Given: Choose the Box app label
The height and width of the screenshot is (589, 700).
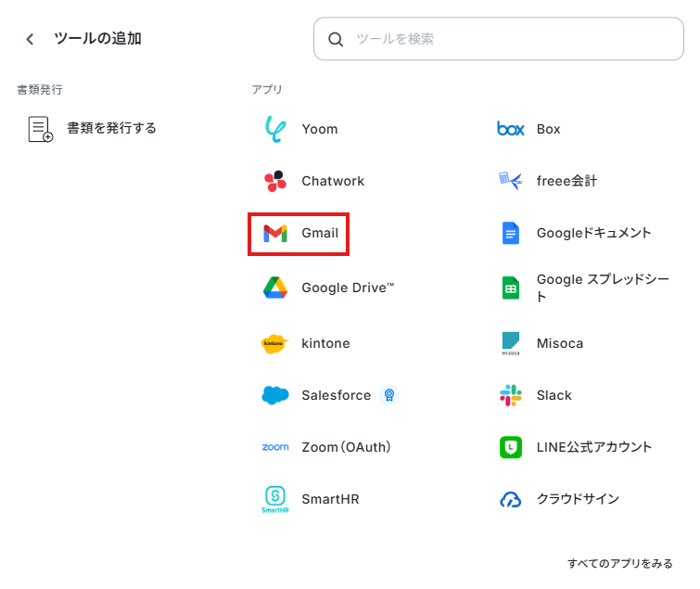Looking at the screenshot, I should click(548, 129).
